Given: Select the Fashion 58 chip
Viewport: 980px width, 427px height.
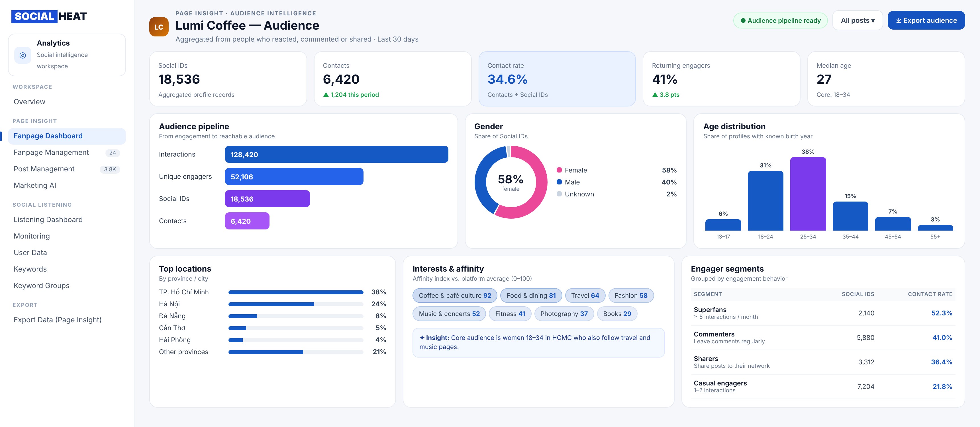Looking at the screenshot, I should 631,295.
